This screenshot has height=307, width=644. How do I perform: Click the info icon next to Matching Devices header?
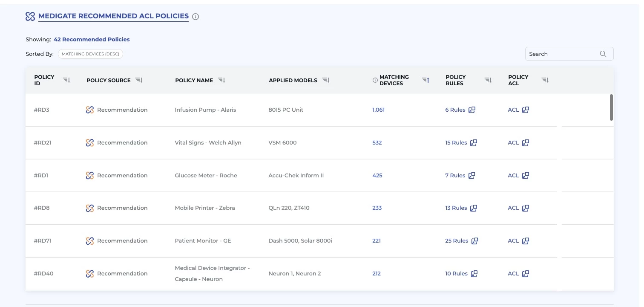(375, 80)
